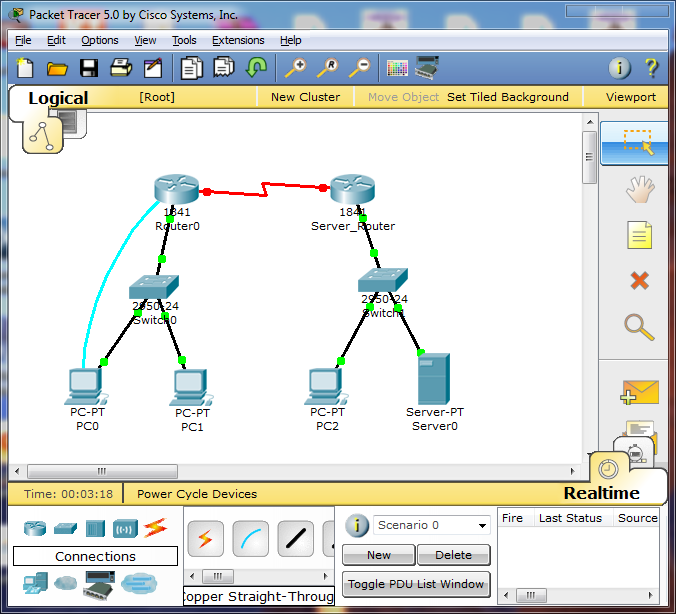Pick the red X Delete tool
Screen dimensions: 676x614
point(639,281)
